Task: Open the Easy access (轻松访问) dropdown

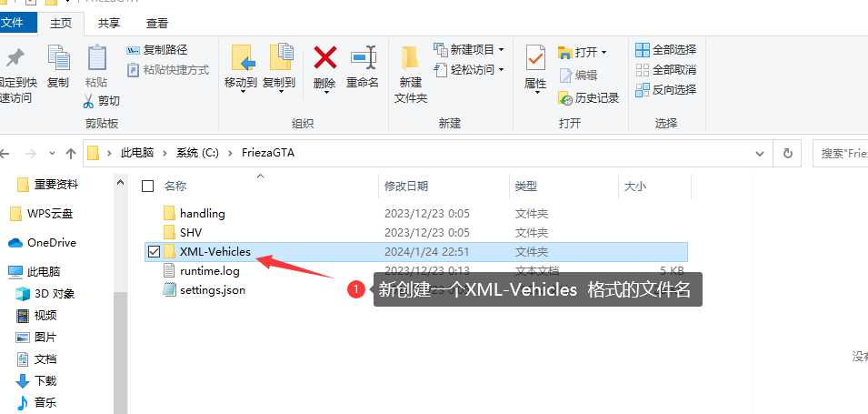Action: point(469,70)
